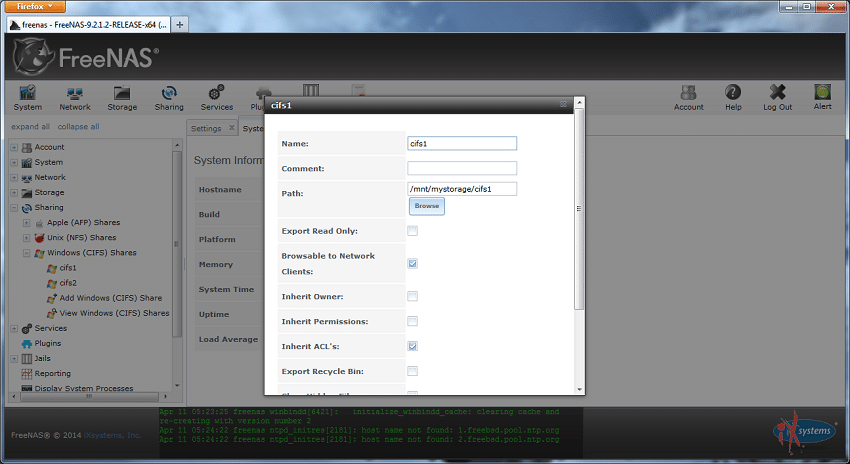Open the Services toolbar icon
The height and width of the screenshot is (464, 850).
(216, 98)
